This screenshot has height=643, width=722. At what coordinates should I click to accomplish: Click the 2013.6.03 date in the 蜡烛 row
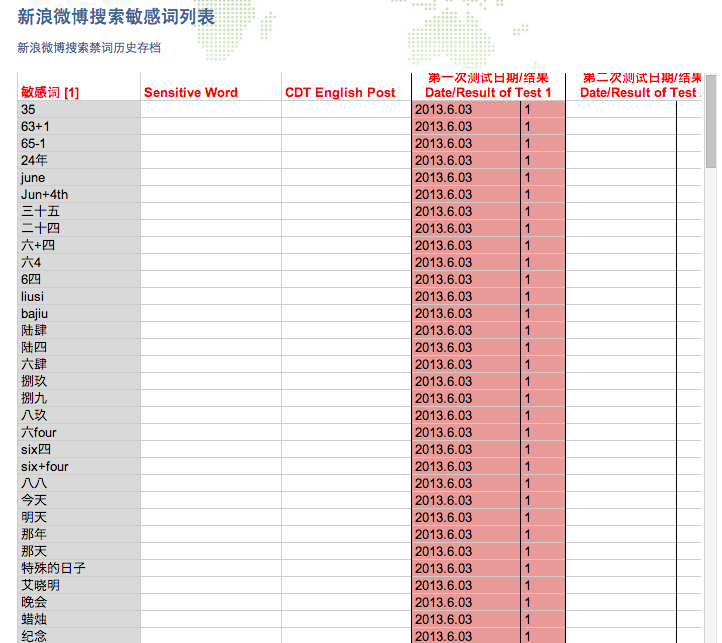[x=443, y=620]
